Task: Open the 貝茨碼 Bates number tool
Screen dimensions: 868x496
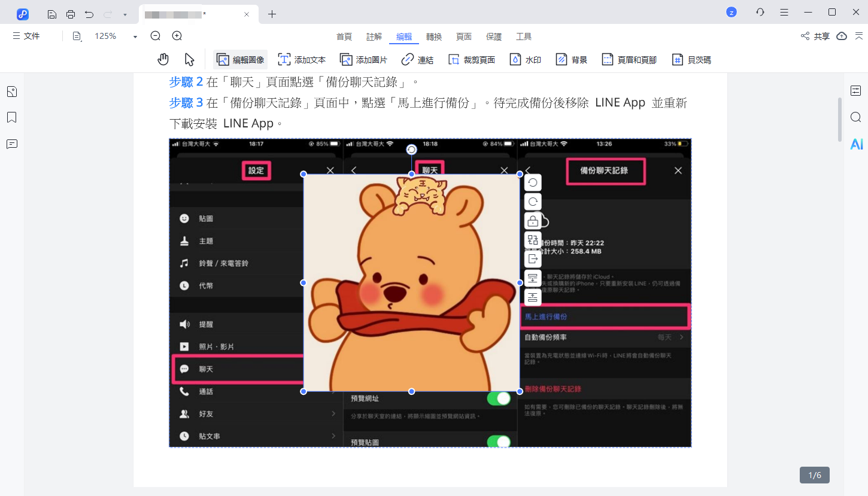Action: coord(691,60)
